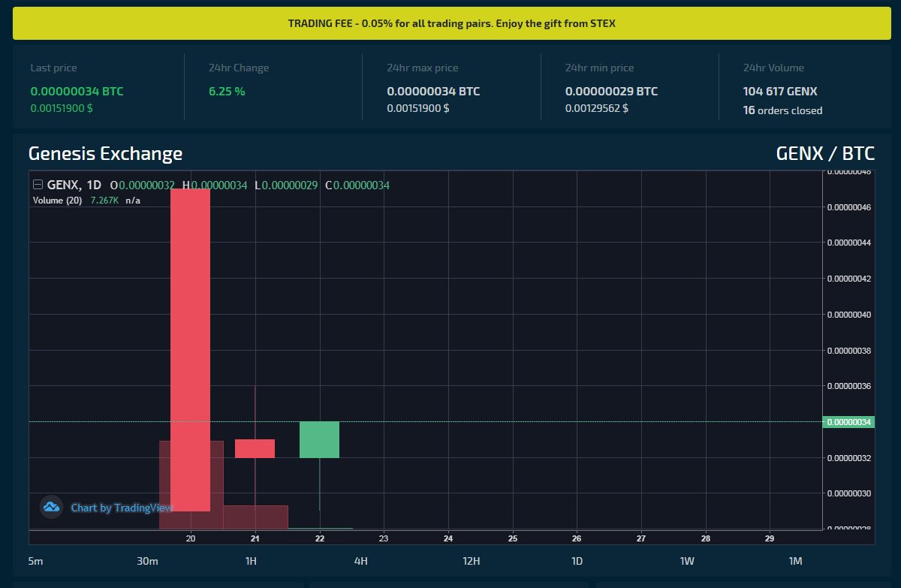Click the 16 orders closed text
The width and height of the screenshot is (901, 588).
782,110
